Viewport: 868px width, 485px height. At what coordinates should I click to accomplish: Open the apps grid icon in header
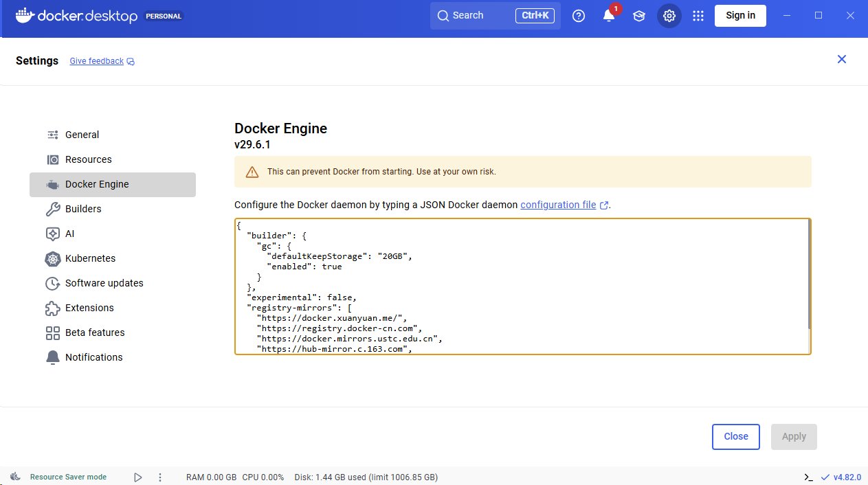point(698,16)
